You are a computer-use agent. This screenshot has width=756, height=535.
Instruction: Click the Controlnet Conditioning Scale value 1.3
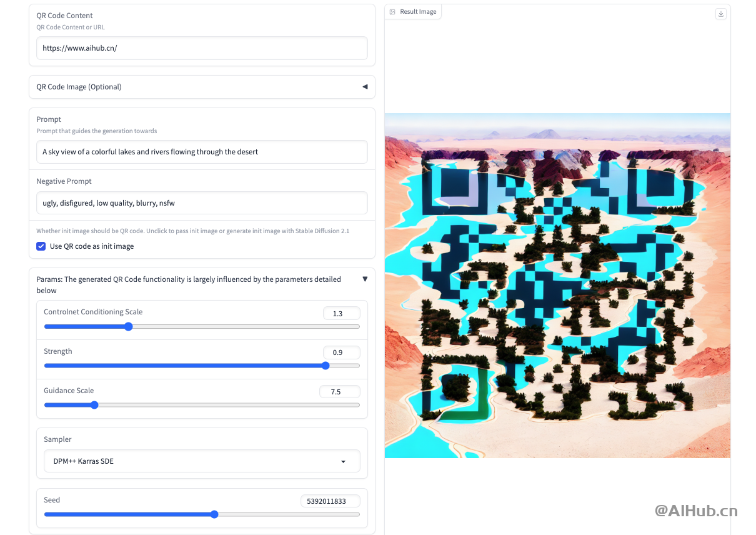[x=341, y=313]
